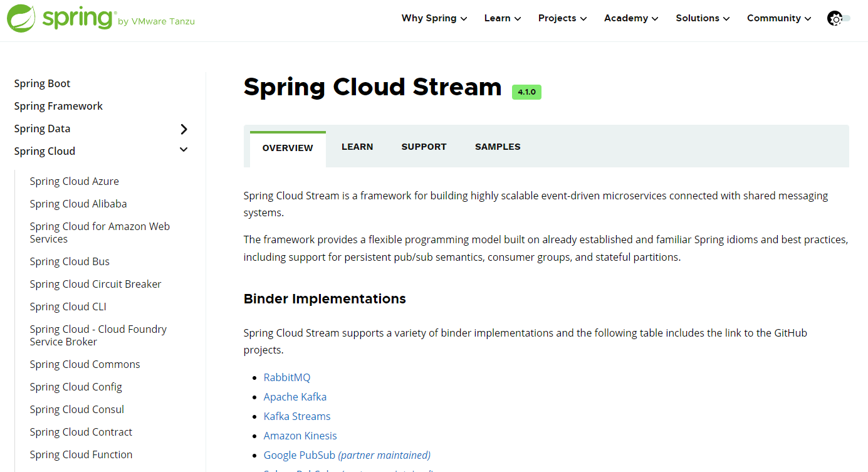This screenshot has height=472, width=868.
Task: Select the OVERVIEW tab
Action: 288,148
